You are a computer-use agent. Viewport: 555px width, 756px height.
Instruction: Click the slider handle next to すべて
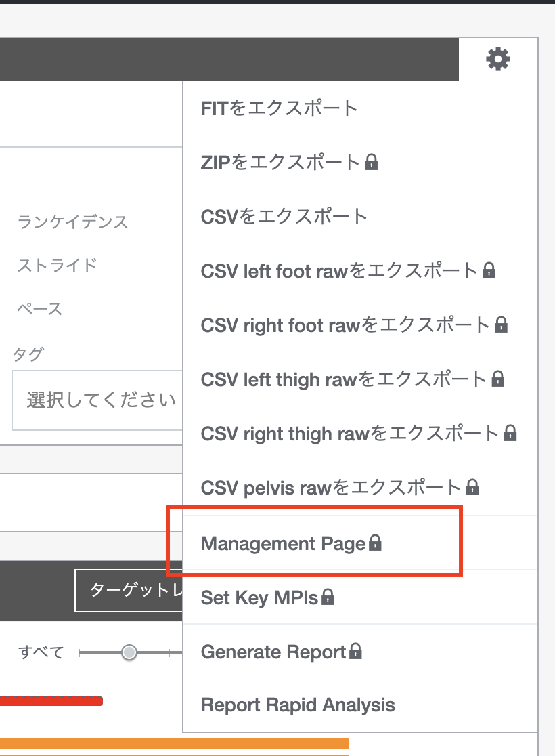129,652
